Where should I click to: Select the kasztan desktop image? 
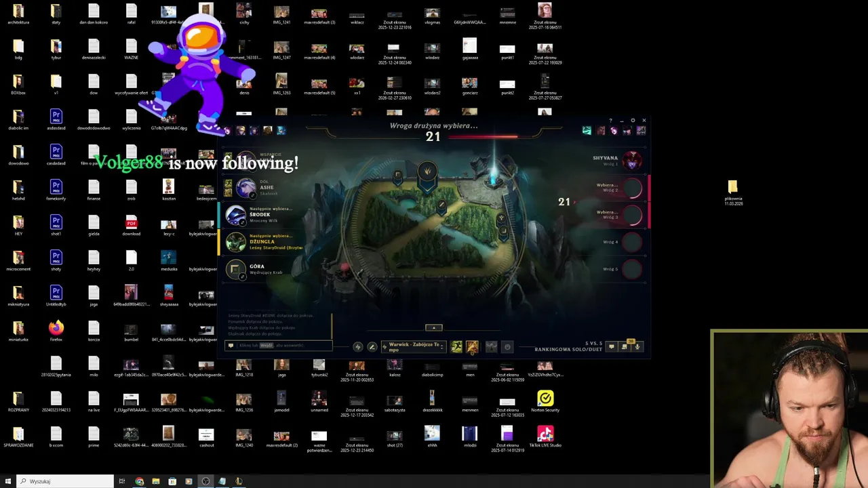pyautogui.click(x=169, y=190)
